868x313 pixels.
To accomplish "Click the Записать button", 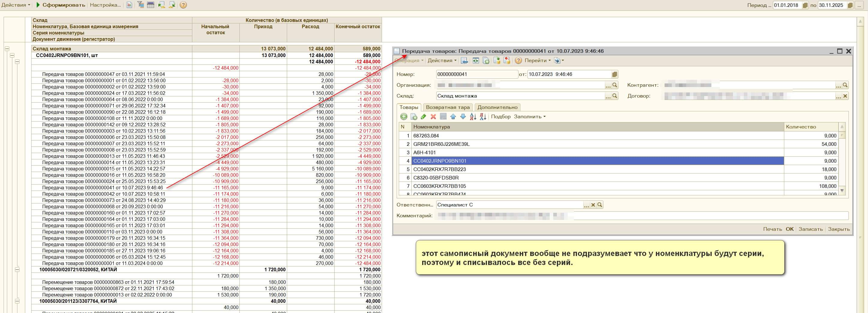I will point(810,229).
